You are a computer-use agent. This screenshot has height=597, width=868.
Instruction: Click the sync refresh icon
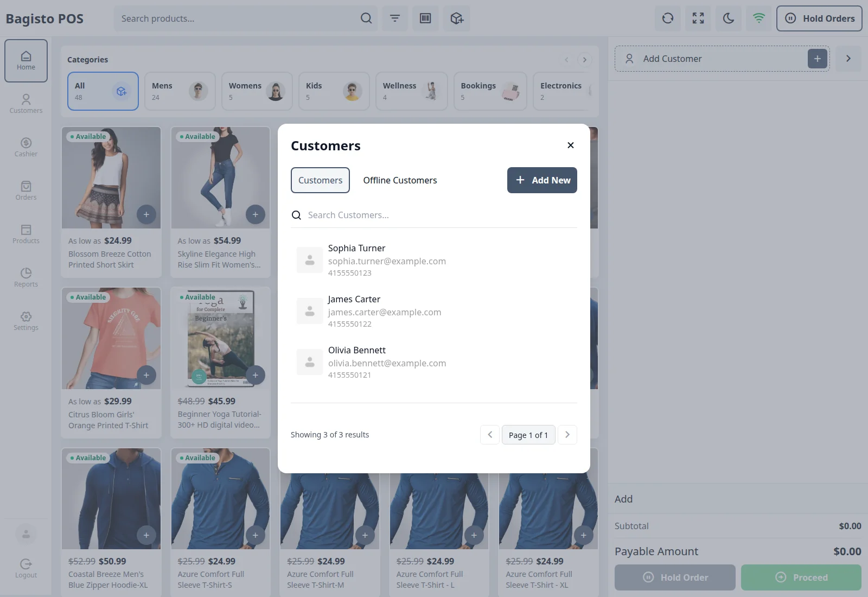click(668, 18)
